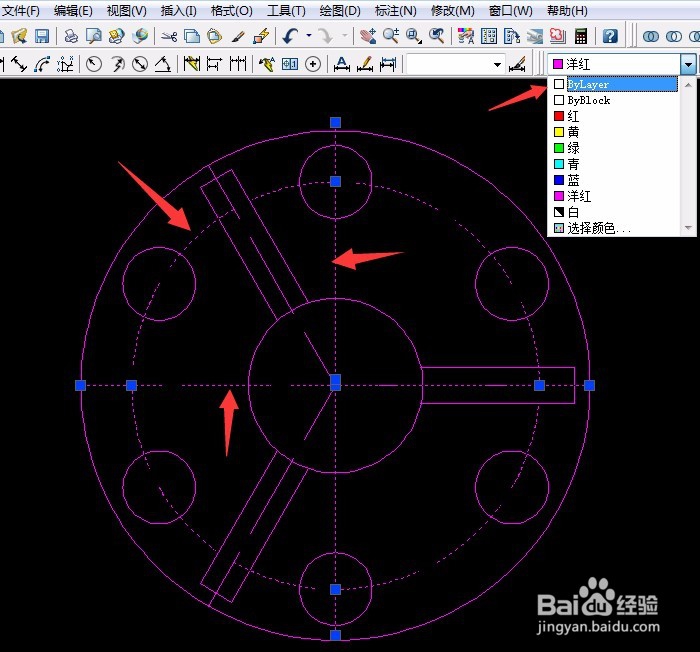
Task: Open DesignCenter icon
Action: (489, 36)
